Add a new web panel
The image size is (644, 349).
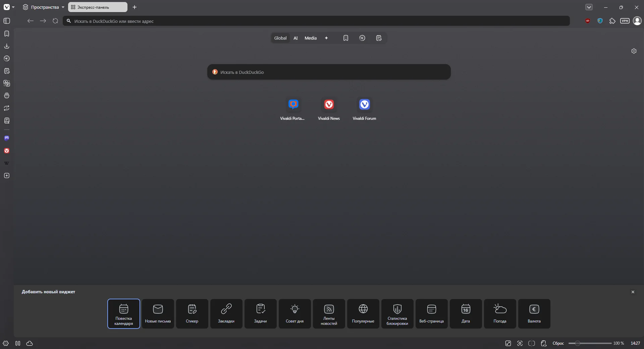7,176
